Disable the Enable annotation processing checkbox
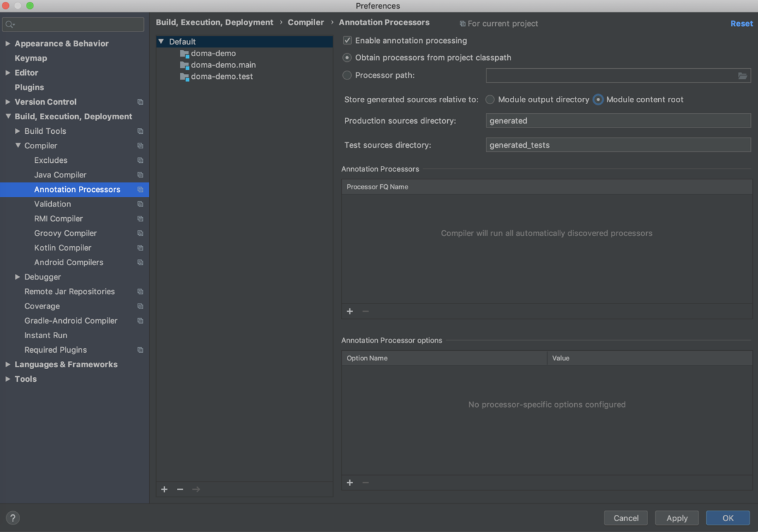The image size is (758, 532). click(347, 40)
